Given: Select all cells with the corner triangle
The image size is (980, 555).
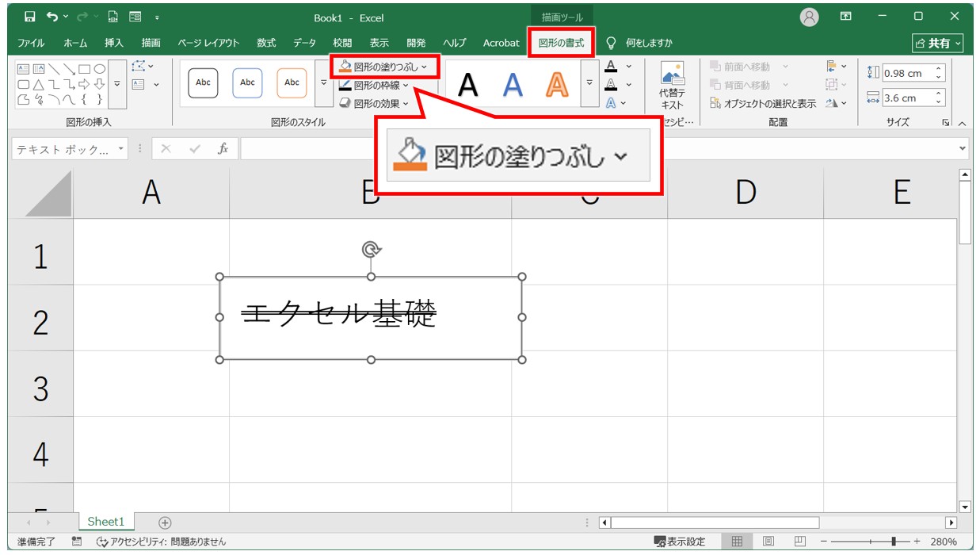Looking at the screenshot, I should point(48,194).
